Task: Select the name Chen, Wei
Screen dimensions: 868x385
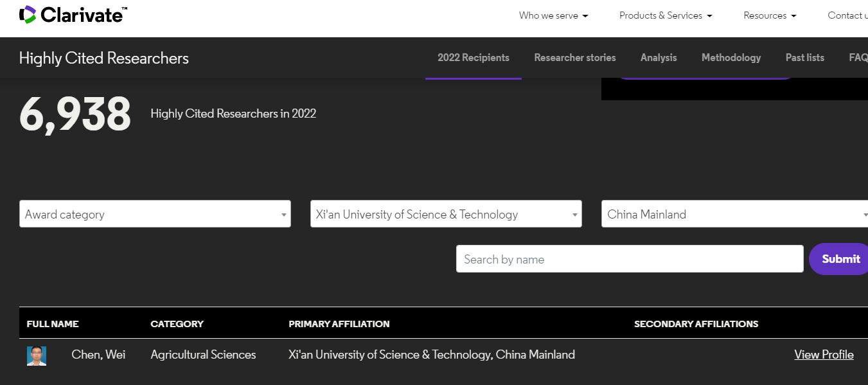Action: click(98, 355)
